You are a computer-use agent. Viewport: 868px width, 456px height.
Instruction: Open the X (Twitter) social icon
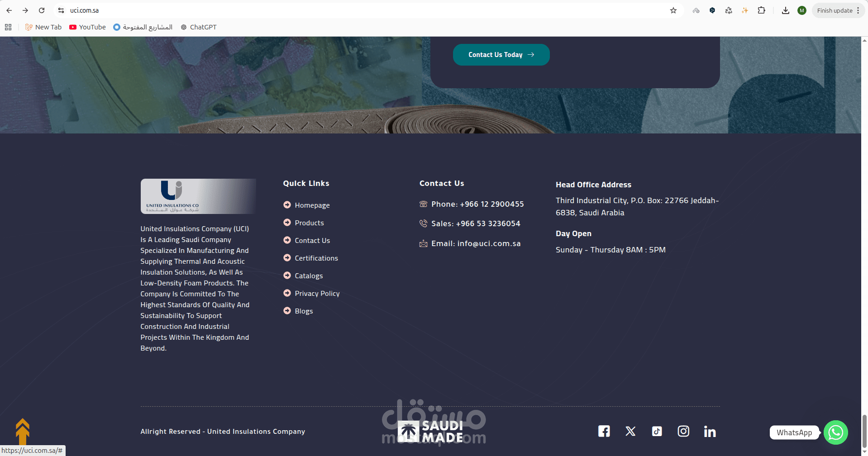point(630,431)
